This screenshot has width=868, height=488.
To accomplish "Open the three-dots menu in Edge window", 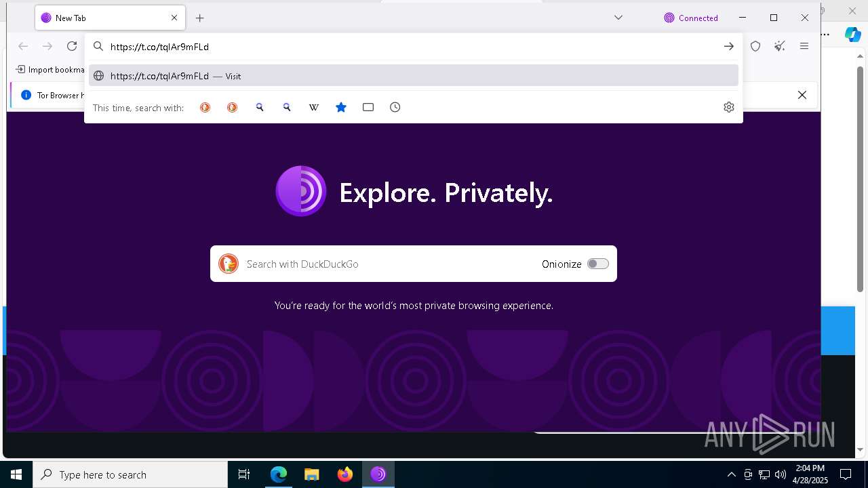I will pyautogui.click(x=825, y=34).
